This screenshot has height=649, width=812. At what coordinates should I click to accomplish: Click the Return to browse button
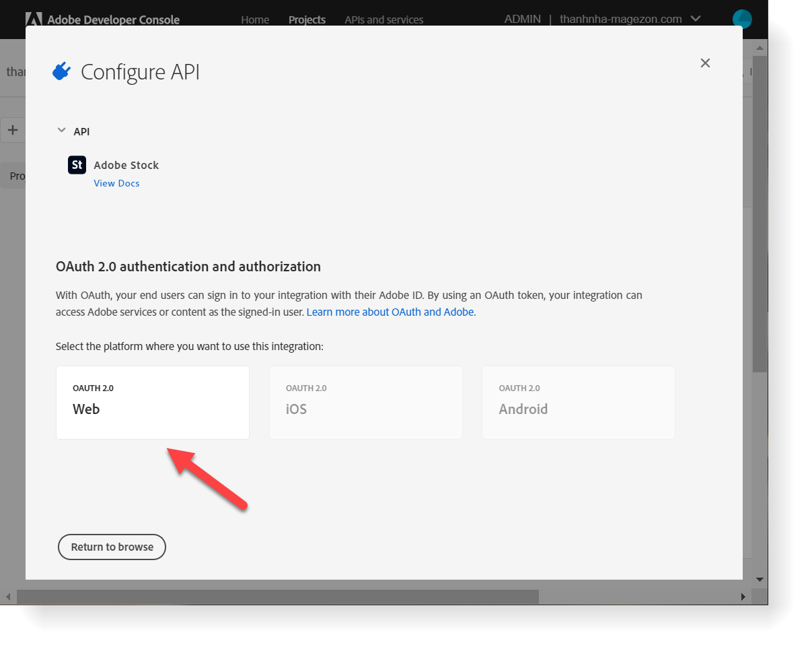tap(112, 547)
